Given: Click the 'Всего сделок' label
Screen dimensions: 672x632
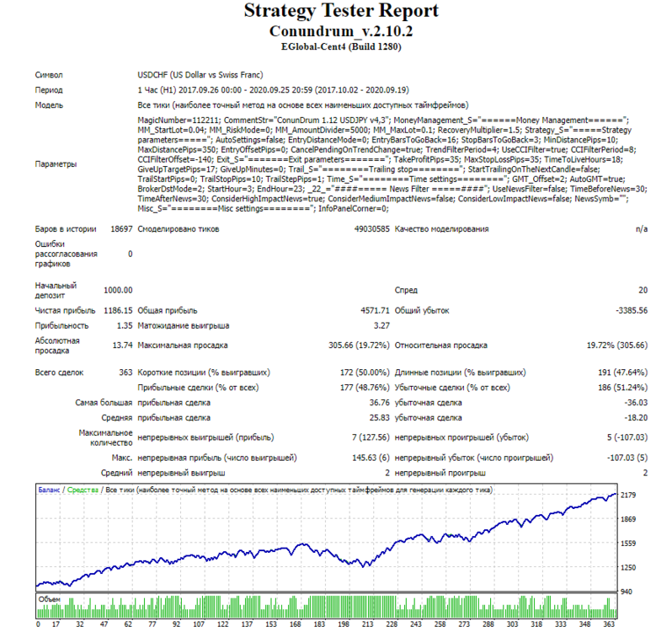Looking at the screenshot, I should (x=59, y=372).
